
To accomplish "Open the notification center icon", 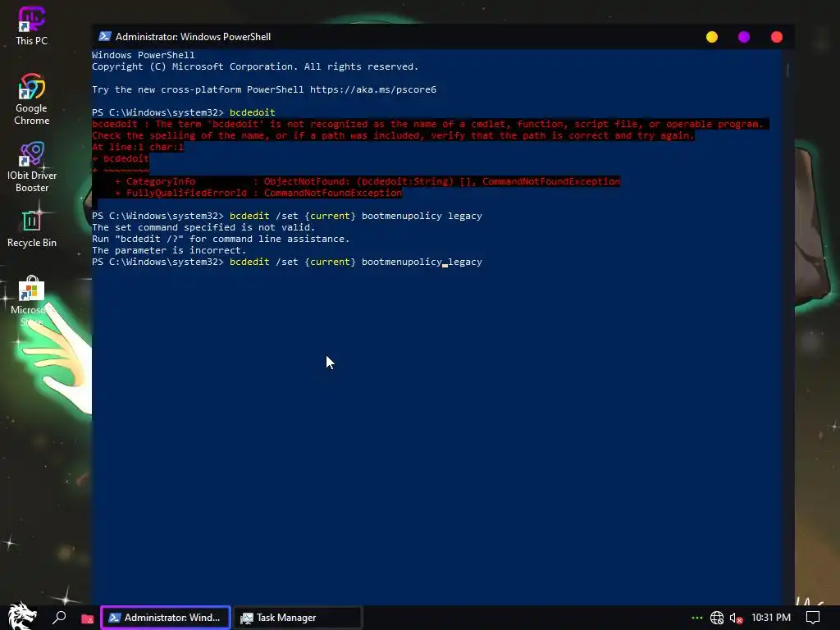I will tap(813, 618).
